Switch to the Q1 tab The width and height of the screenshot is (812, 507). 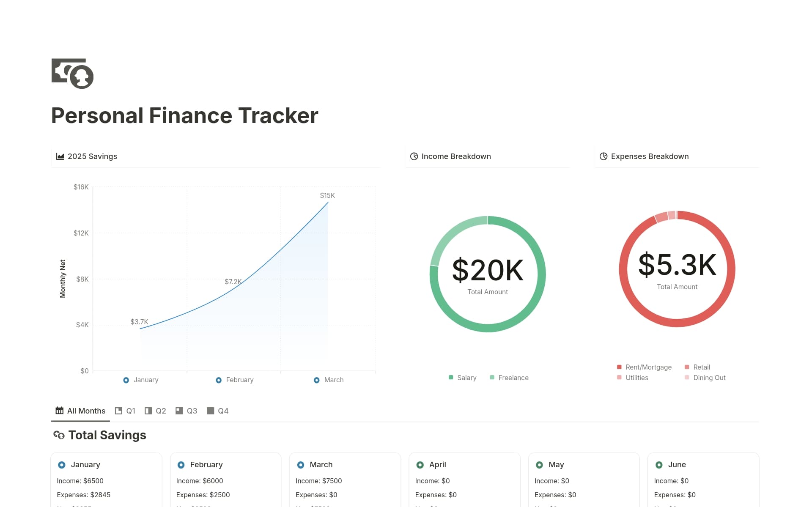125,410
